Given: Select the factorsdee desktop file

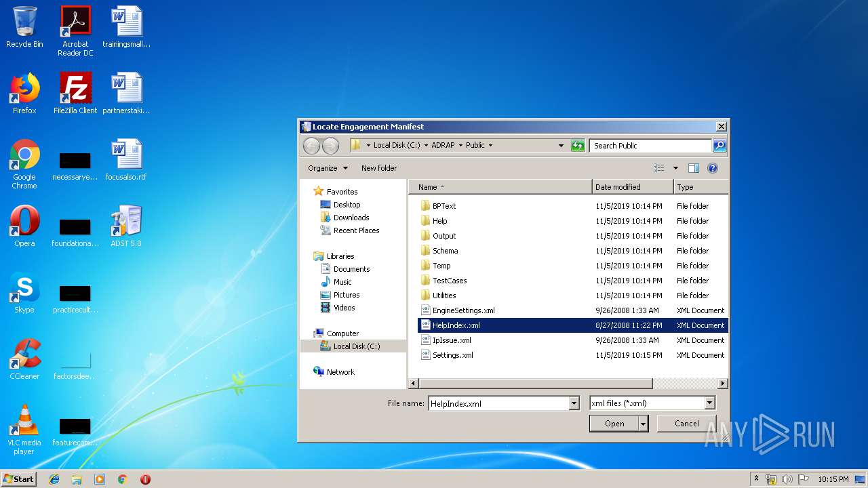Looking at the screenshot, I should point(75,366).
